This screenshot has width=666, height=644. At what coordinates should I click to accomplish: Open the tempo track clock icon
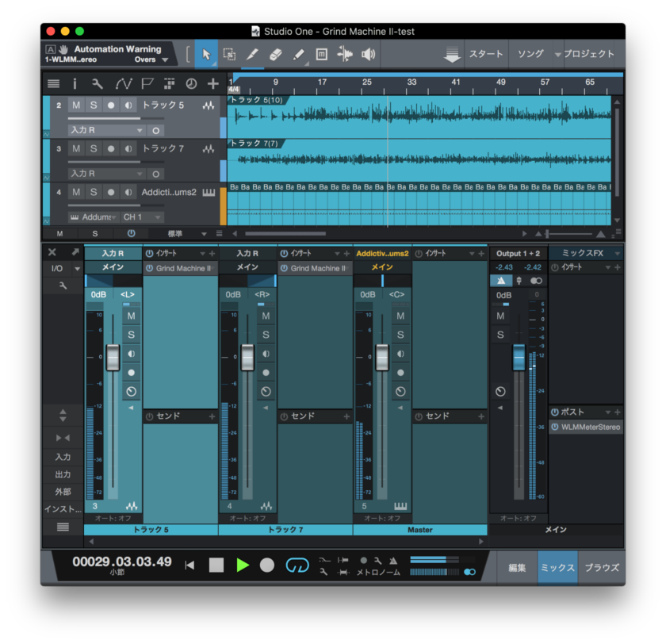(191, 84)
